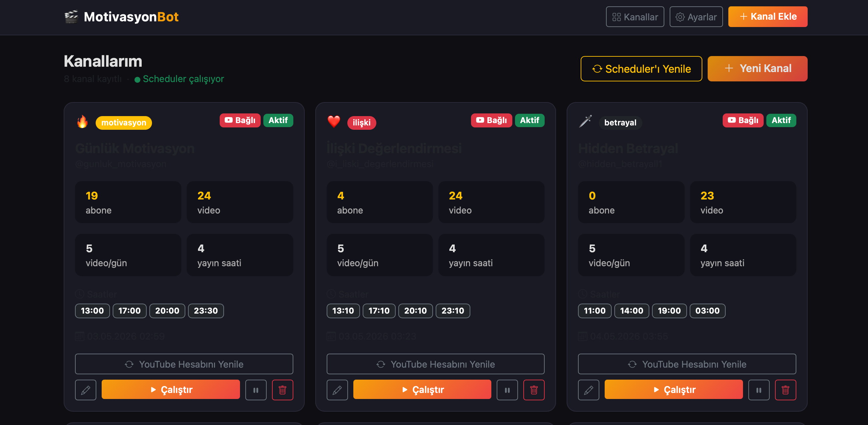Click the 23:30 time chip
Viewport: 868px width, 425px height.
pos(206,311)
